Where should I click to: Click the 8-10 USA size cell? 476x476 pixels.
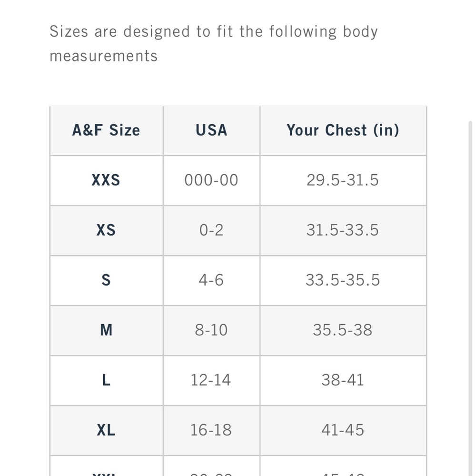pos(211,330)
